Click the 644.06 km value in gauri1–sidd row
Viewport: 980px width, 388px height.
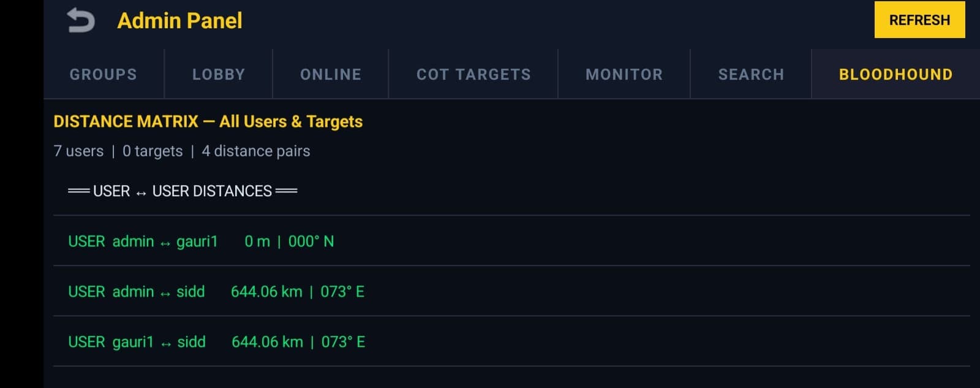[267, 342]
